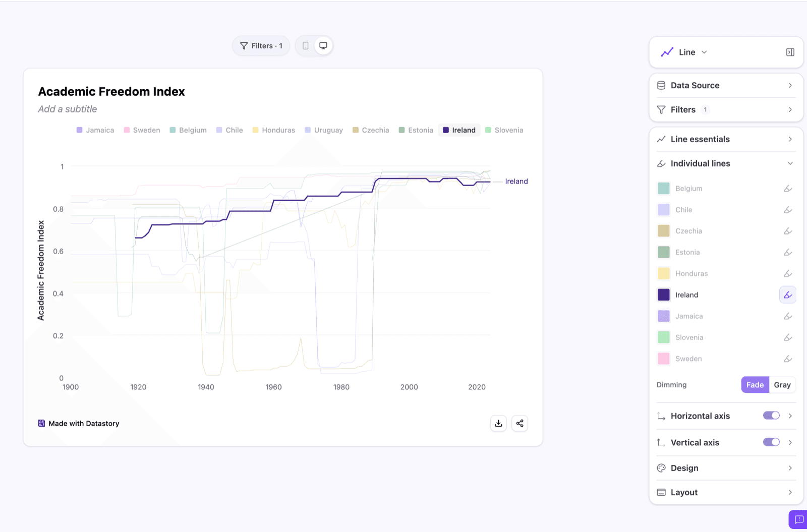807x532 pixels.
Task: Download the chart image
Action: click(x=498, y=423)
